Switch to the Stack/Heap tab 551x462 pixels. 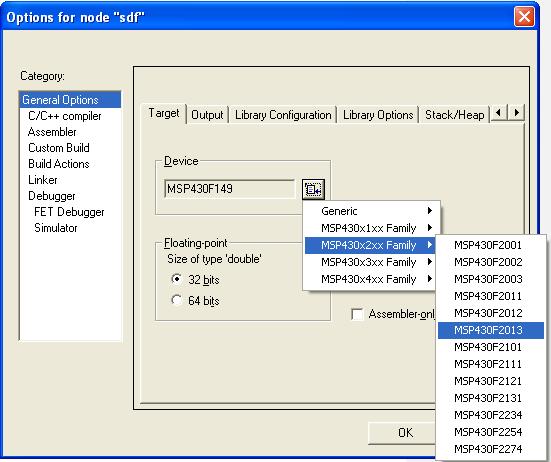(x=454, y=115)
